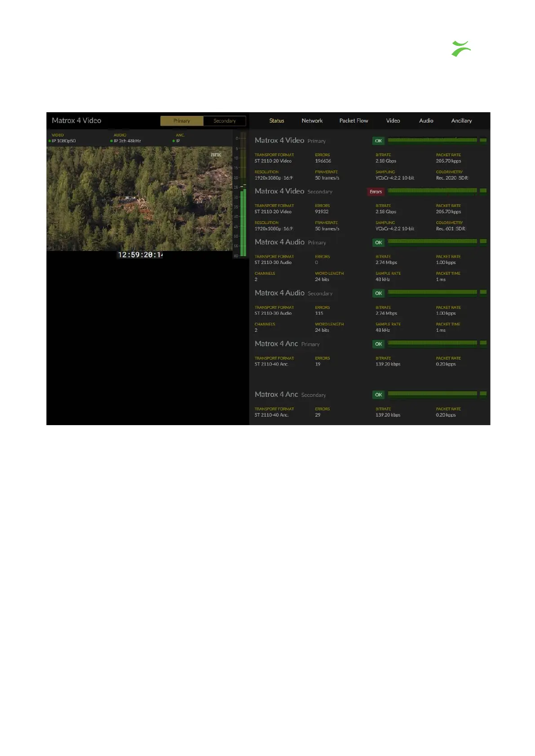Click the NRK logo on video preview
This screenshot has width=535, height=756.
click(217, 154)
